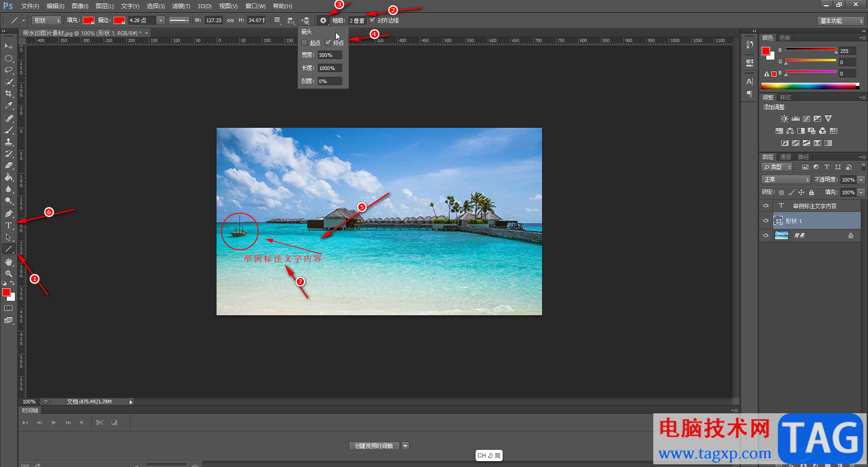Image resolution: width=868 pixels, height=467 pixels.
Task: Select the Eraser tool
Action: pos(9,165)
